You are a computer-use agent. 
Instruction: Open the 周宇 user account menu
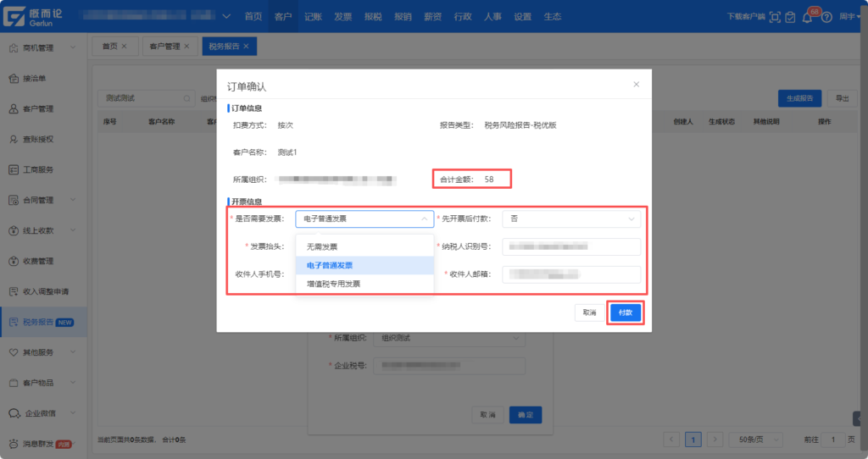[849, 17]
